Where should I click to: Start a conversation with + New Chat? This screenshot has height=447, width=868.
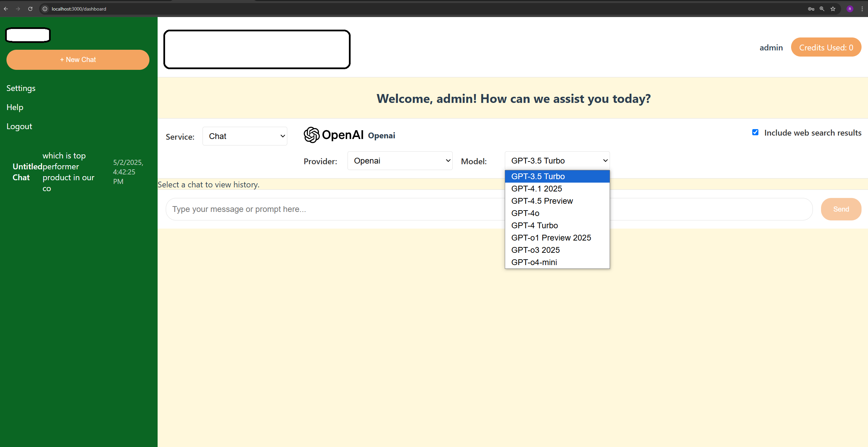point(78,60)
